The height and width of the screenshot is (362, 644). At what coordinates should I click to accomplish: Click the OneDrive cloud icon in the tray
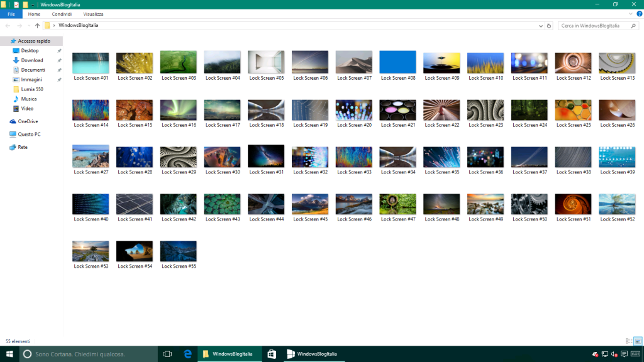click(595, 354)
